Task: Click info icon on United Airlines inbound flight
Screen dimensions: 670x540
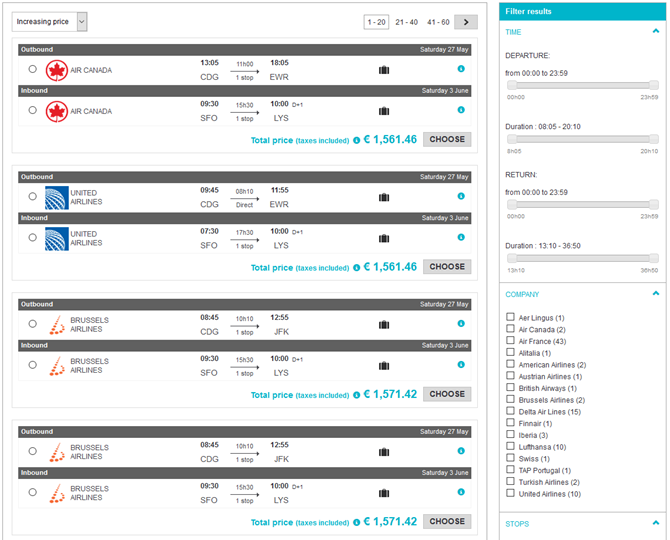Action: point(461,238)
